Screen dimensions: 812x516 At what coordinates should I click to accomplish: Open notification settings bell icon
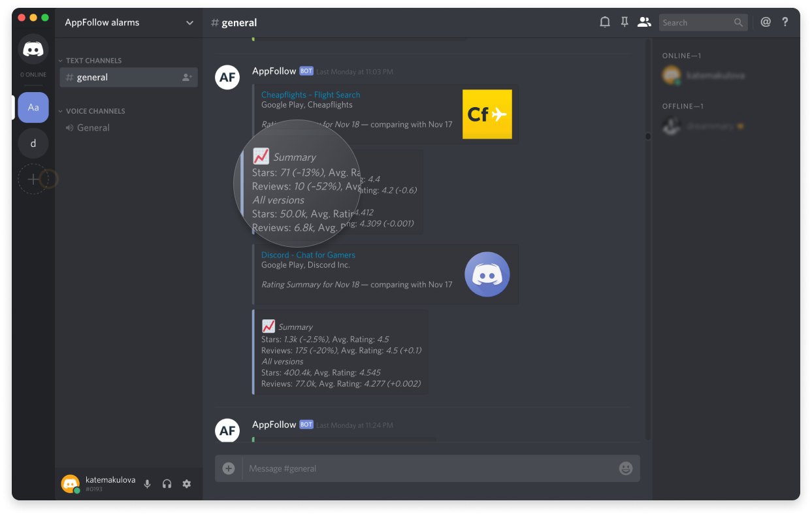605,22
